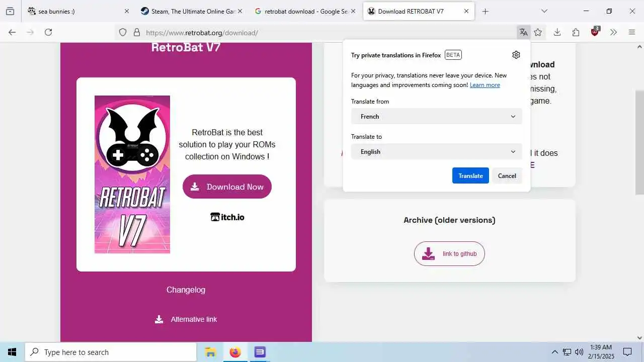Click the blue Translate button
This screenshot has height=362, width=644.
pos(470,175)
